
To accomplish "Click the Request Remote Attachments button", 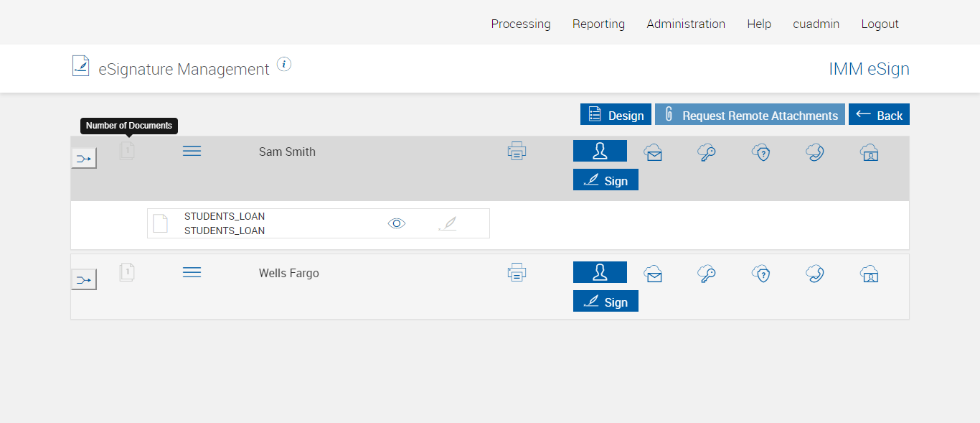I will 750,115.
